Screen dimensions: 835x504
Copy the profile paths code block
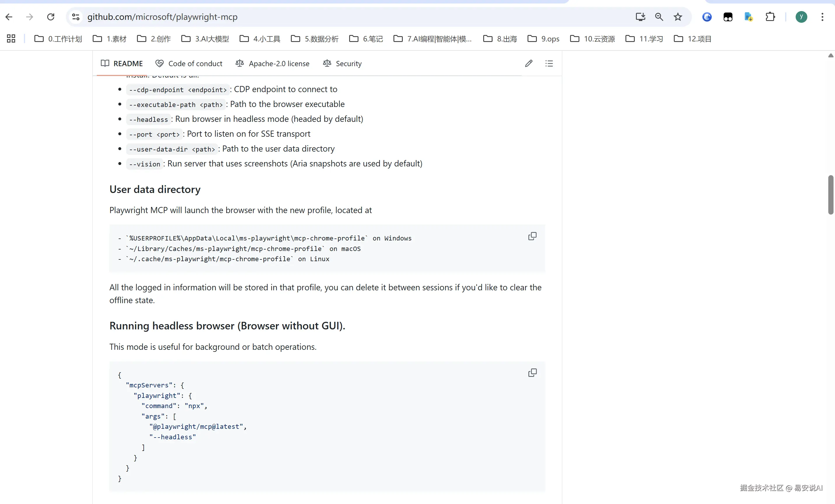pos(532,236)
